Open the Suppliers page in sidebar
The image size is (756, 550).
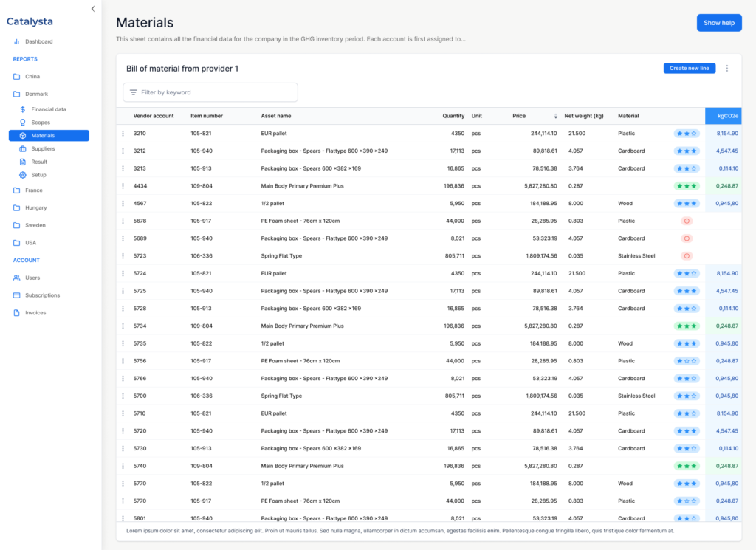click(x=43, y=149)
